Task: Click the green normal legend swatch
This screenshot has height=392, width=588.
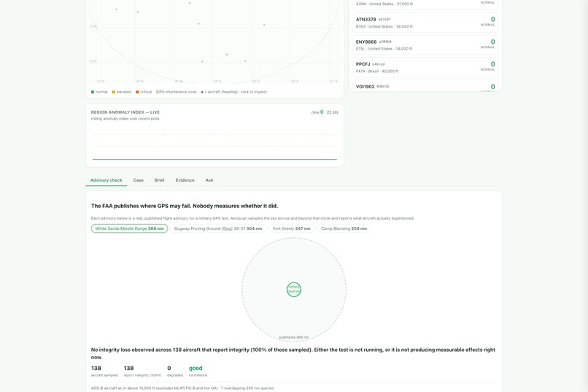Action: point(93,92)
